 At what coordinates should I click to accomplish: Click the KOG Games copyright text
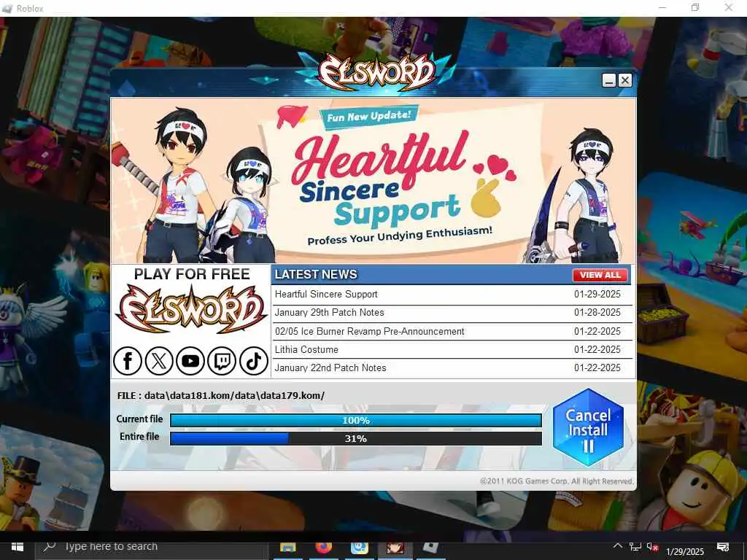(557, 481)
